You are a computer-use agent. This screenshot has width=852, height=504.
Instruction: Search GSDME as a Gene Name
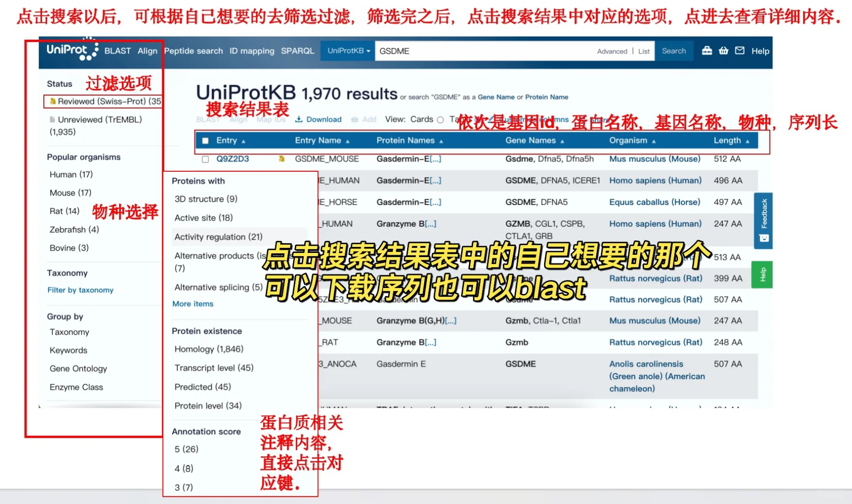pyautogui.click(x=496, y=97)
